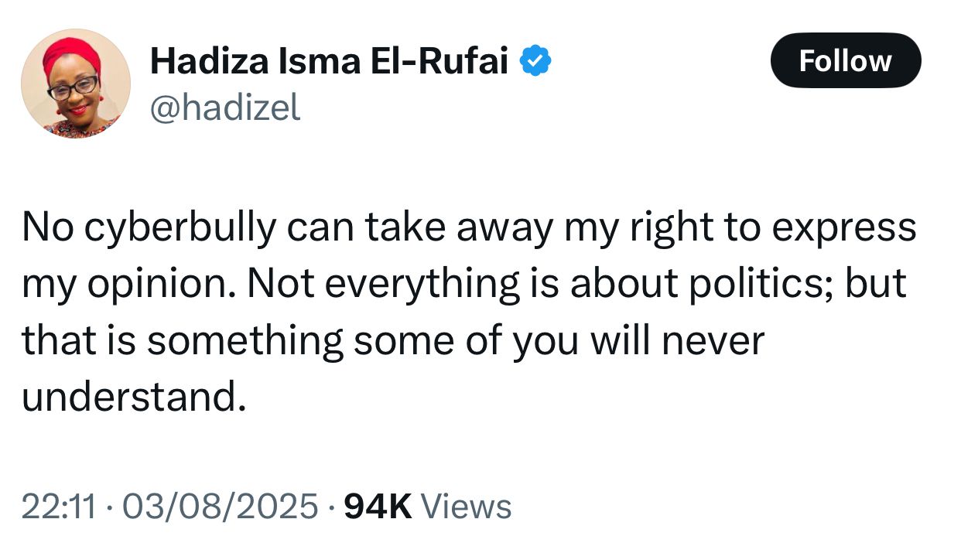Click the 22:11 post time
The height and width of the screenshot is (560, 961).
click(x=59, y=507)
